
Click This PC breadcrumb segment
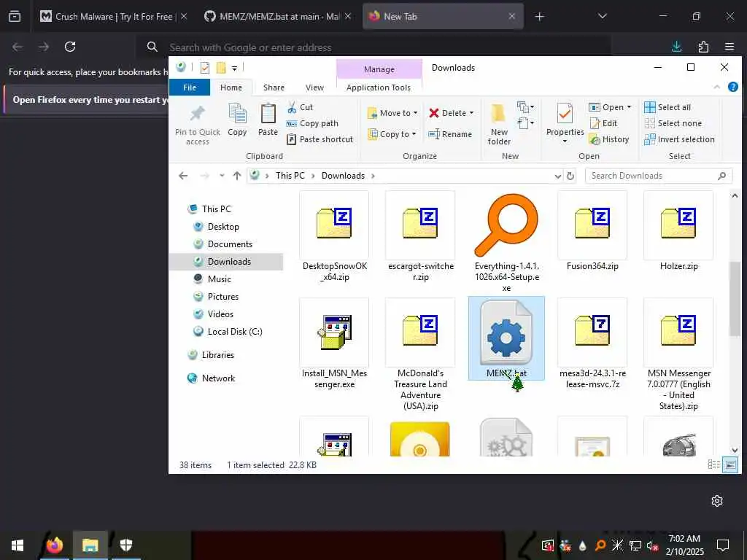coord(290,176)
